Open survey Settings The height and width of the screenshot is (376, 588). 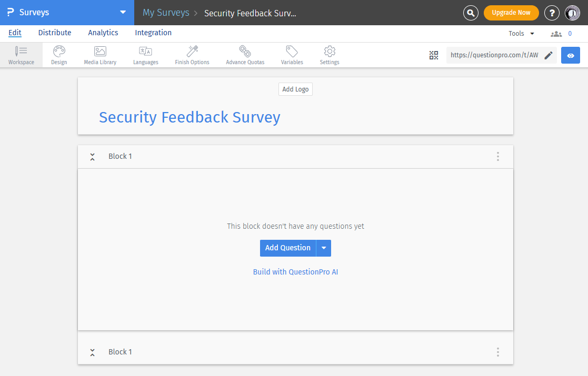pos(329,55)
